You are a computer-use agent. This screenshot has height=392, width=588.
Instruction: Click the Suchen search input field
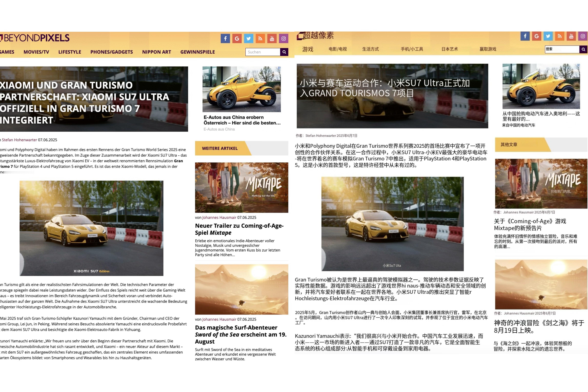(263, 52)
